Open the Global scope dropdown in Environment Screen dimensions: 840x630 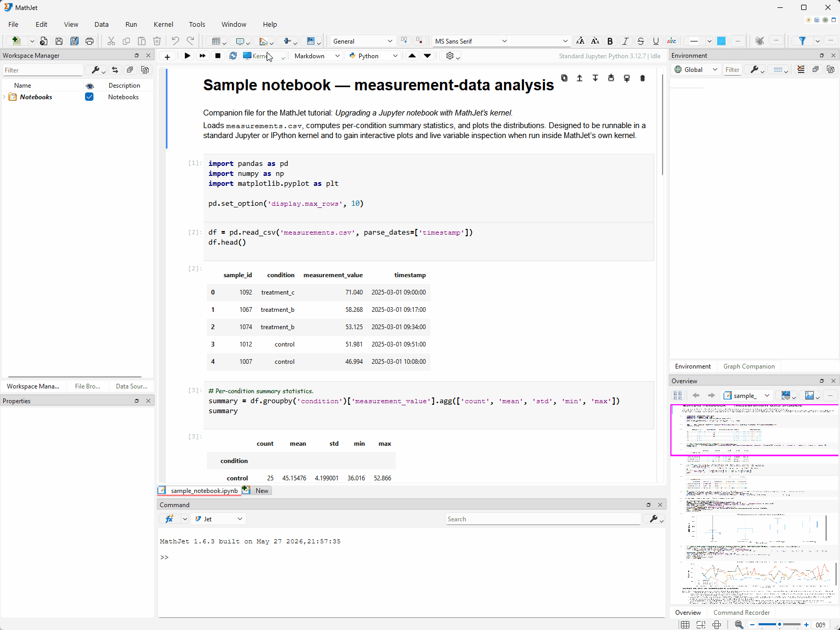click(x=696, y=69)
